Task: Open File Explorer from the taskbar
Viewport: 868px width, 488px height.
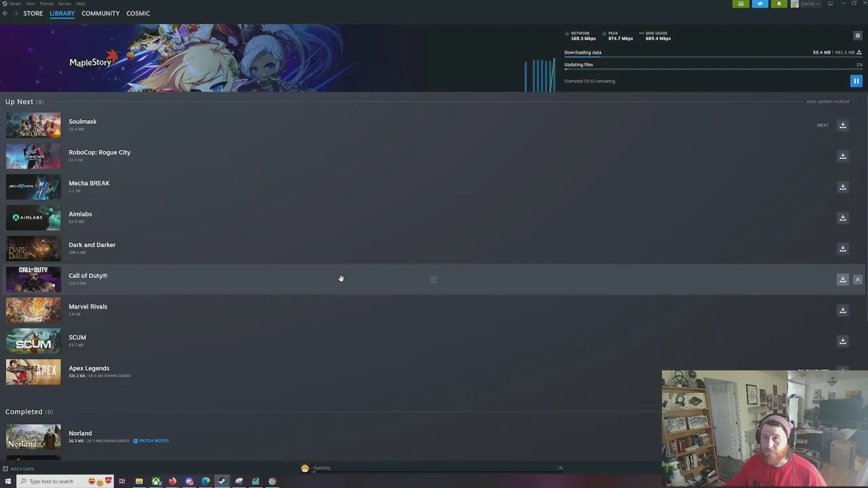Action: [139, 481]
